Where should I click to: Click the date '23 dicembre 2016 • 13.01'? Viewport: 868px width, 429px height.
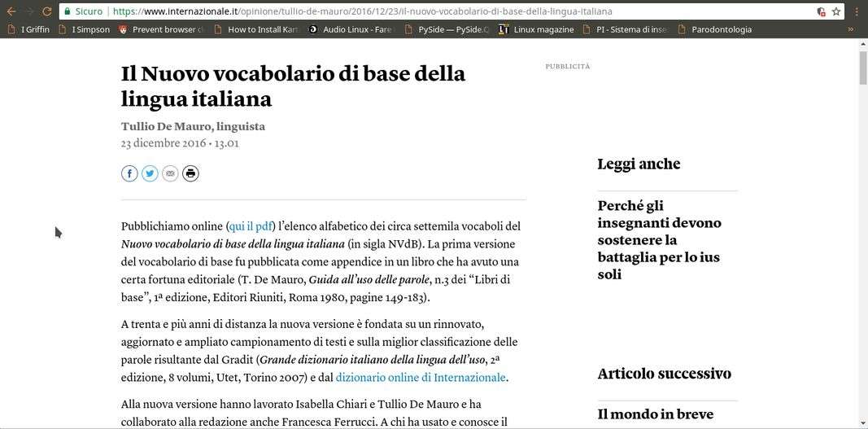[x=180, y=143]
